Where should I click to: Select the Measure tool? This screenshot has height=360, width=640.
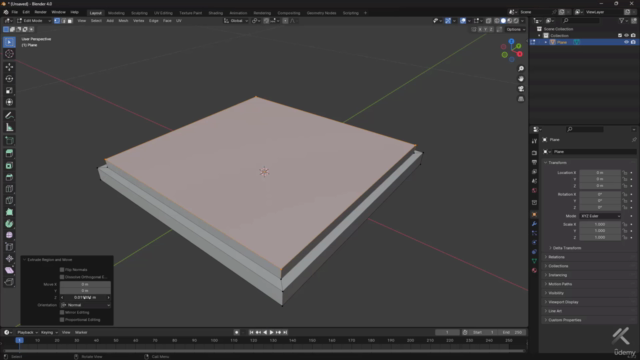[x=9, y=128]
